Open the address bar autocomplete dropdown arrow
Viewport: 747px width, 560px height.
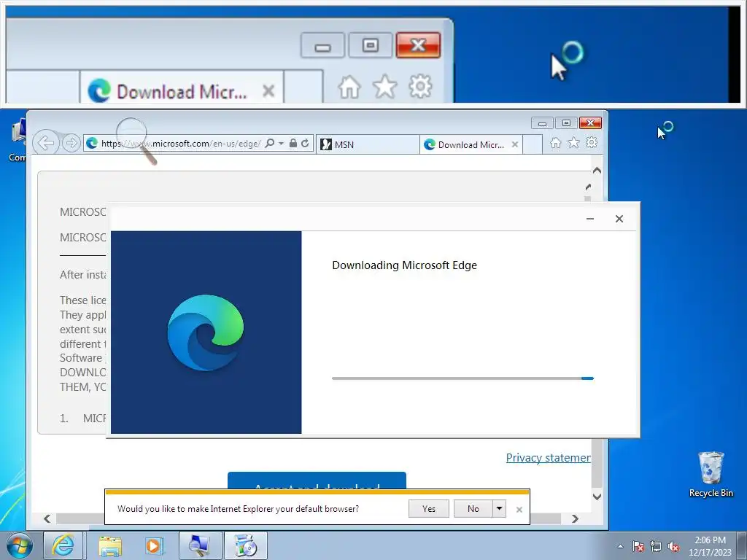(x=281, y=144)
